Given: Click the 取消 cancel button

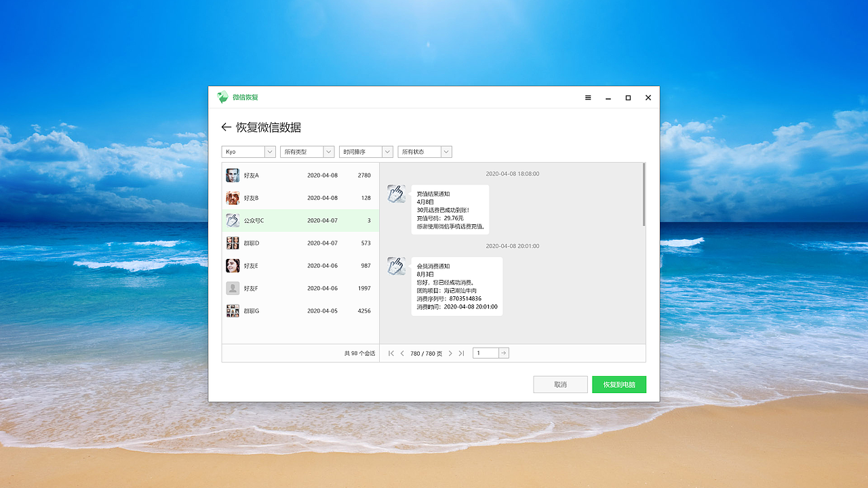Looking at the screenshot, I should (561, 384).
